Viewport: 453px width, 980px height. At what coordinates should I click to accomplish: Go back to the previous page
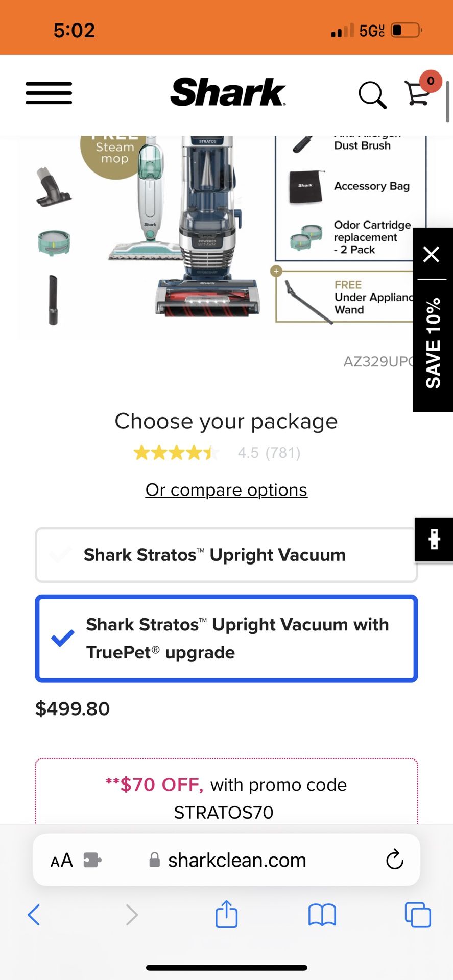pyautogui.click(x=34, y=914)
